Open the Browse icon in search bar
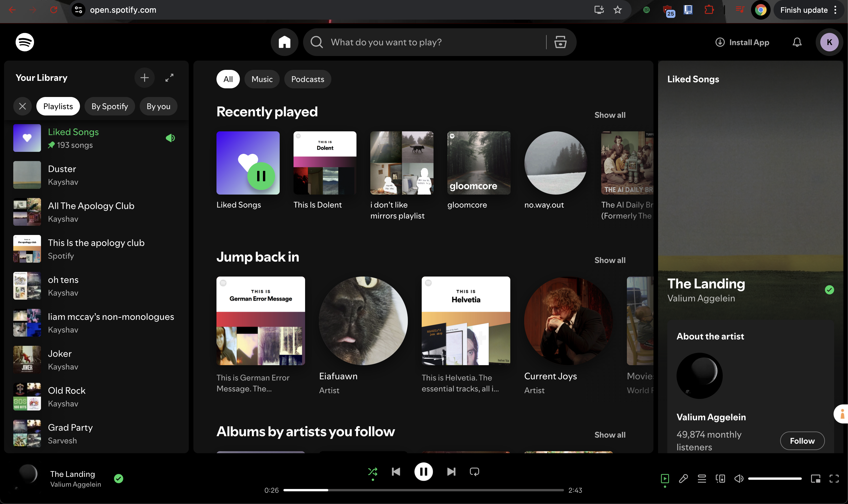This screenshot has height=504, width=848. tap(560, 42)
